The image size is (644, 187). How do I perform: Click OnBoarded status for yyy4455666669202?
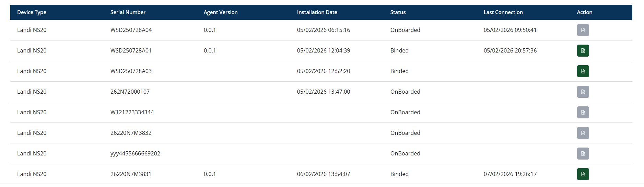pos(405,154)
